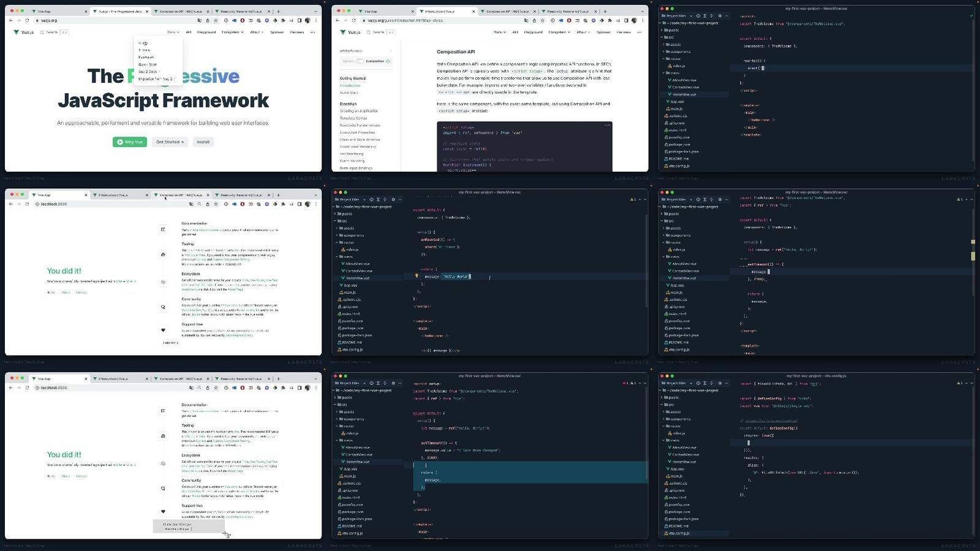Toggle the Options/Composition API preference switch
The height and width of the screenshot is (551, 980).
click(x=360, y=61)
